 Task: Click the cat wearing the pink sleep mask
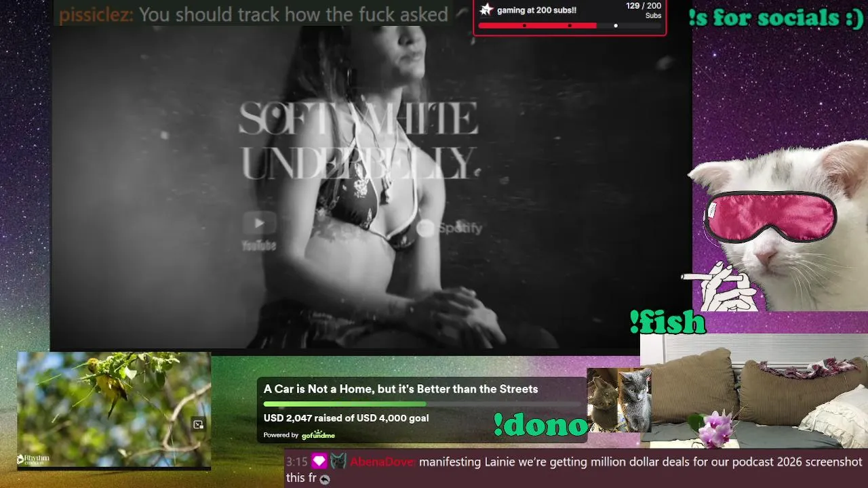[780, 227]
